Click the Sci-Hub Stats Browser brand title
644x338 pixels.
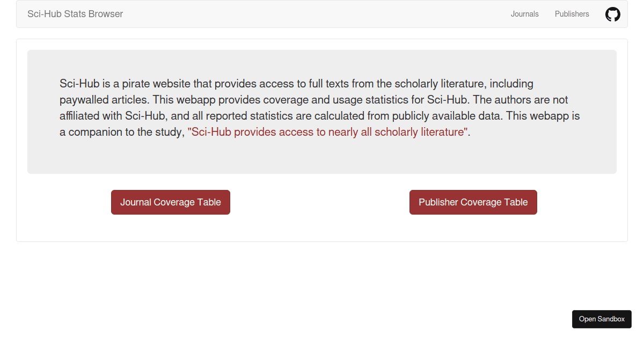(x=75, y=14)
